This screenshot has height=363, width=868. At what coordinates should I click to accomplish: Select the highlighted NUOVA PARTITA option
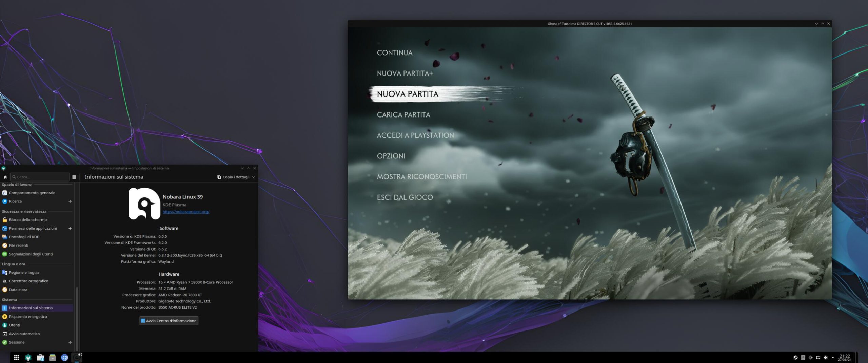408,94
